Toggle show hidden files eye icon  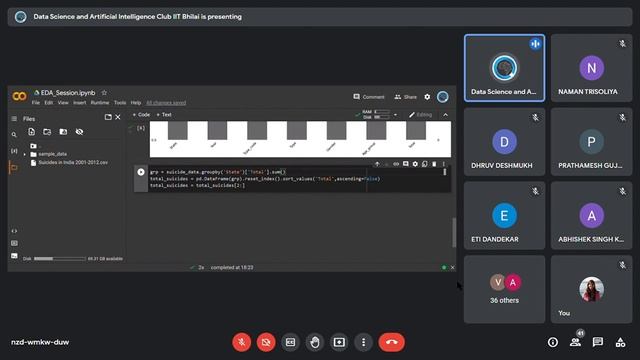coord(79,131)
